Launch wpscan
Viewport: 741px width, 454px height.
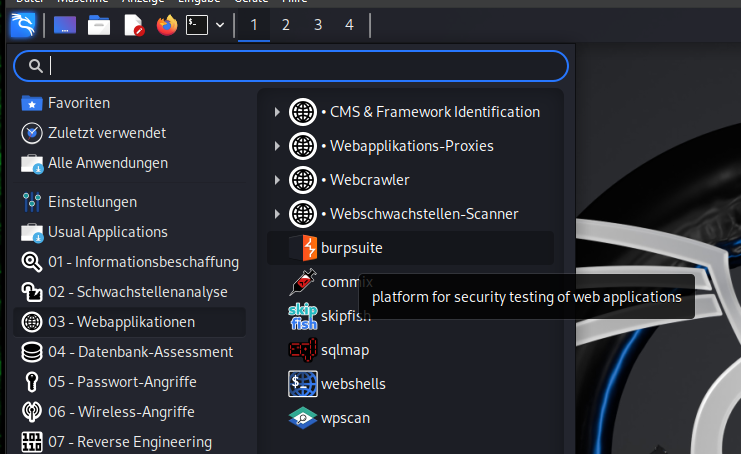coord(410,418)
